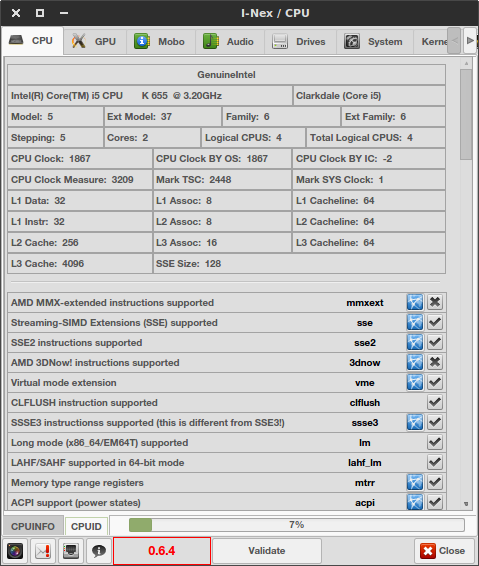This screenshot has height=566, width=479.
Task: Click the Close button
Action: click(x=444, y=551)
